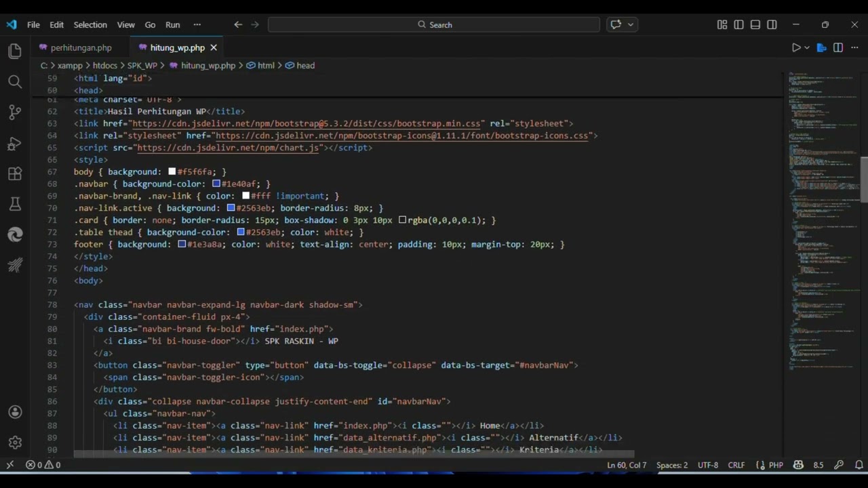Open the Manage gear menu

(15, 443)
